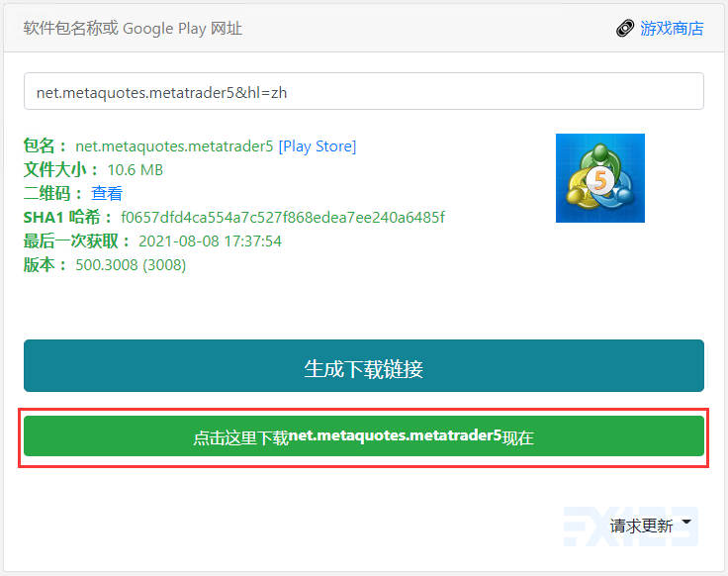Image resolution: width=728 pixels, height=576 pixels.
Task: Click the MetaTrader 5 app icon
Action: click(599, 178)
